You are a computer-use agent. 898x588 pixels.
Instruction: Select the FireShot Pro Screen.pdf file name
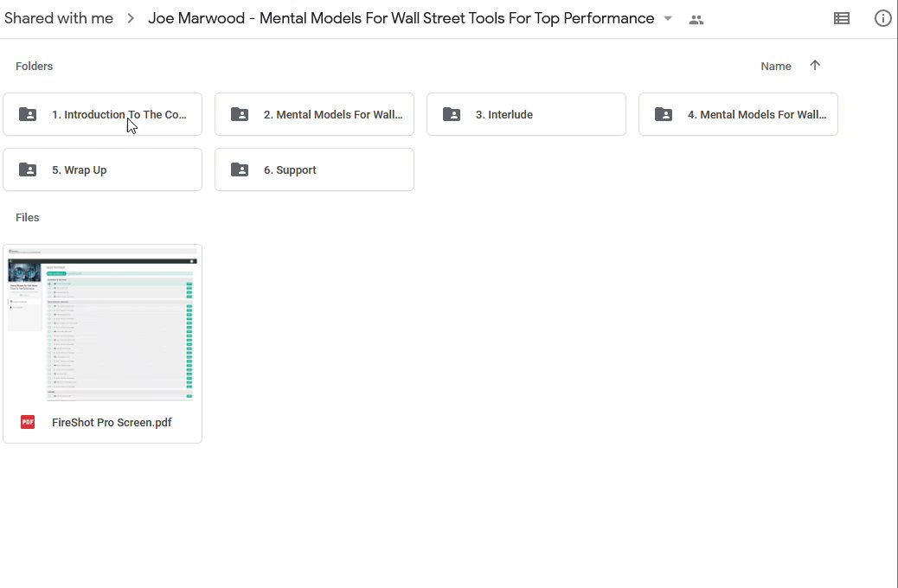pyautogui.click(x=112, y=423)
